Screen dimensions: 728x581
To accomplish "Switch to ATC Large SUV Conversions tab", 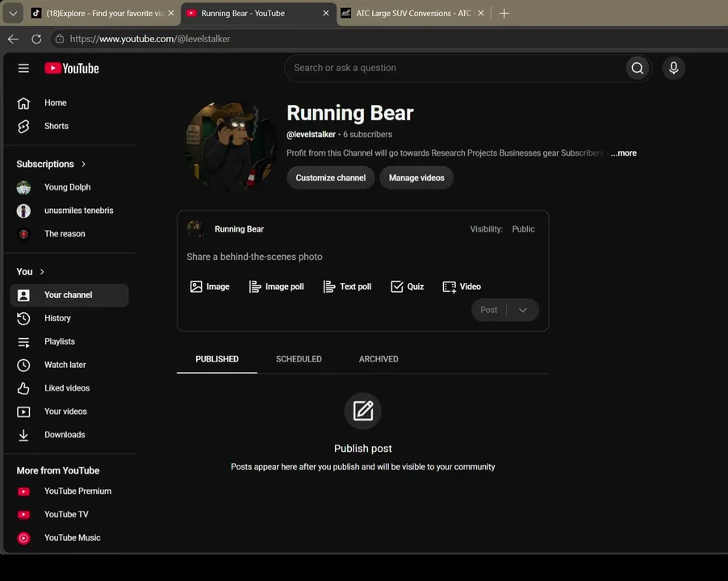I will pyautogui.click(x=412, y=14).
